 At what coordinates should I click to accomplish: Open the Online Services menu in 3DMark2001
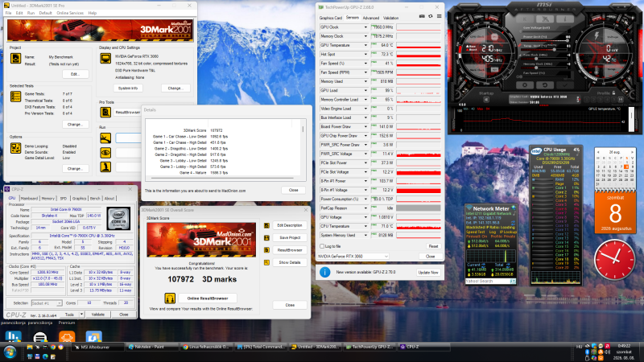70,13
